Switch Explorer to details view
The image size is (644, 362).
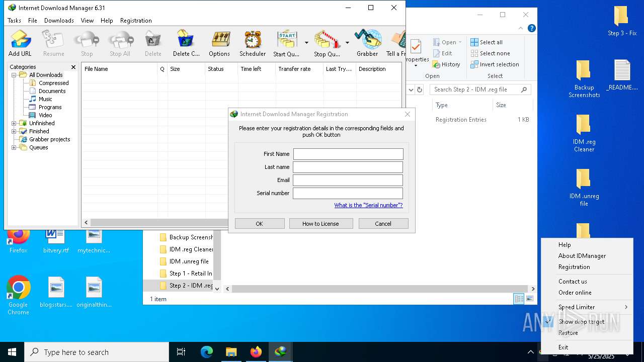click(519, 299)
